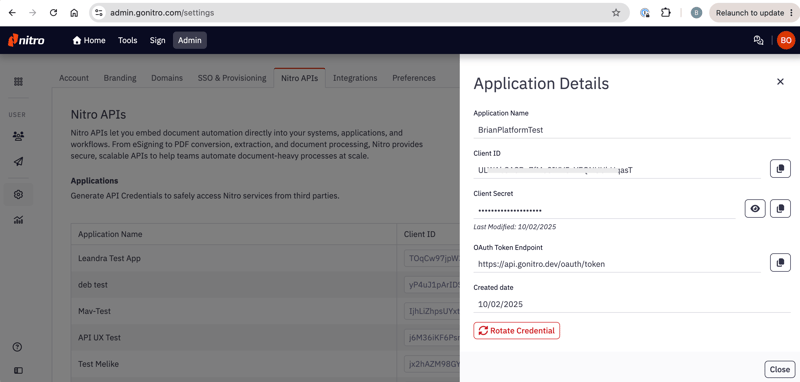Image resolution: width=800 pixels, height=382 pixels.
Task: Copy the Client Secret
Action: pyautogui.click(x=780, y=209)
